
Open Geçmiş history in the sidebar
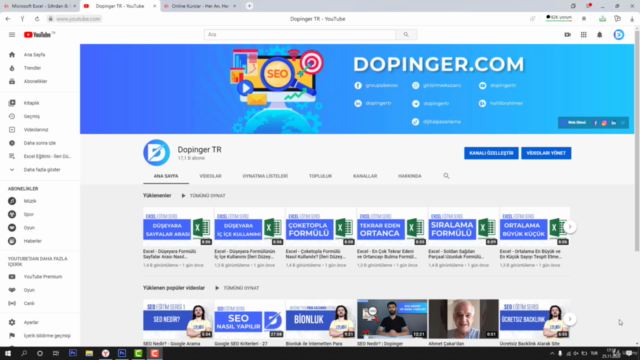32,116
